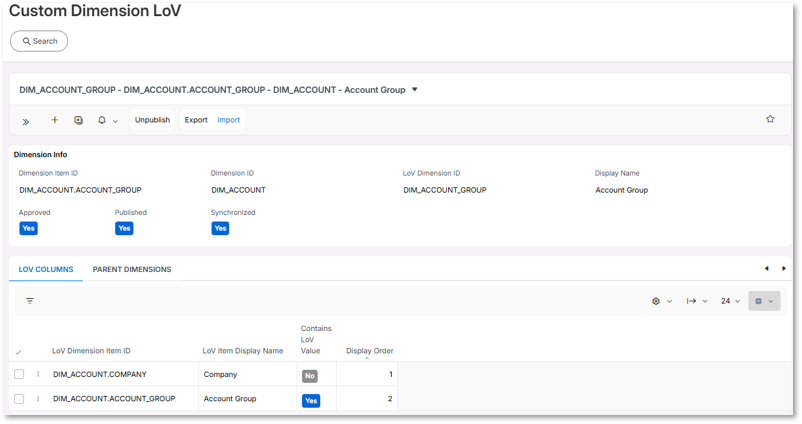Check the DIM_ACCOUNT.ACCOUNT_GROUP row checkbox
The image size is (802, 424).
19,398
